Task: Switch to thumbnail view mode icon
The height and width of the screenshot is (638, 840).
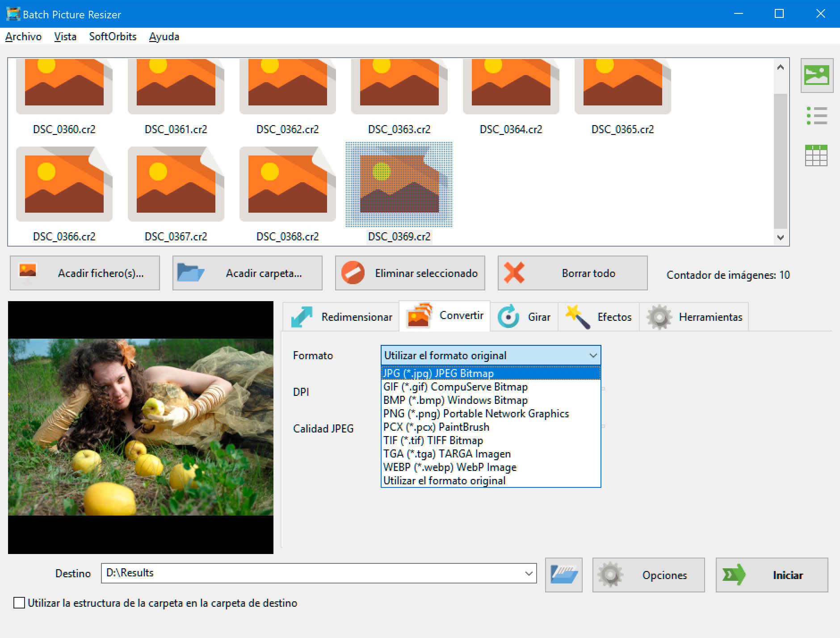Action: 817,76
